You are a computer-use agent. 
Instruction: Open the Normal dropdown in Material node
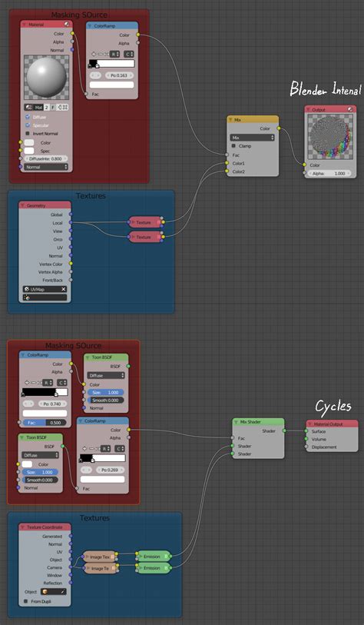point(46,168)
